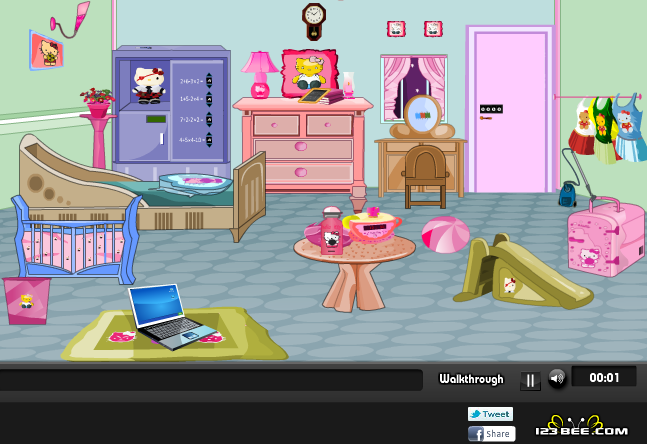The height and width of the screenshot is (444, 647).
Task: Click the pink teapot radio on table
Action: (373, 226)
